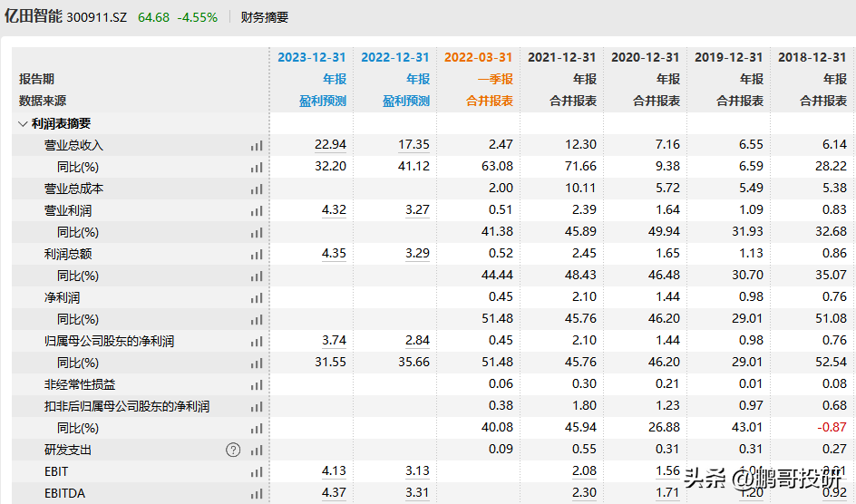Open chart icon for 营业总收入 row
This screenshot has width=856, height=504.
pos(257,146)
